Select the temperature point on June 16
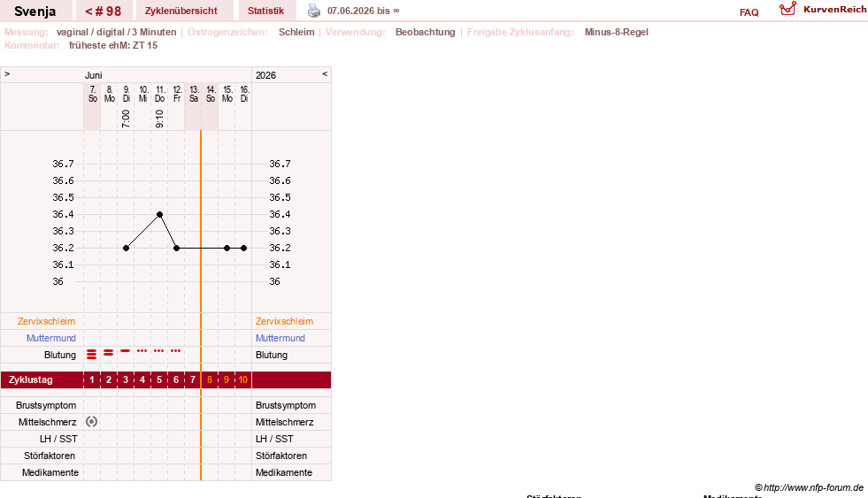 243,248
